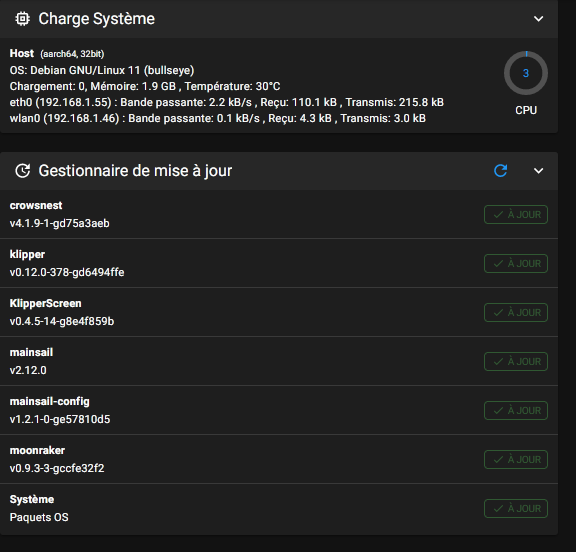The width and height of the screenshot is (576, 552).
Task: Click crowsnest À JOUR button
Action: coord(516,214)
